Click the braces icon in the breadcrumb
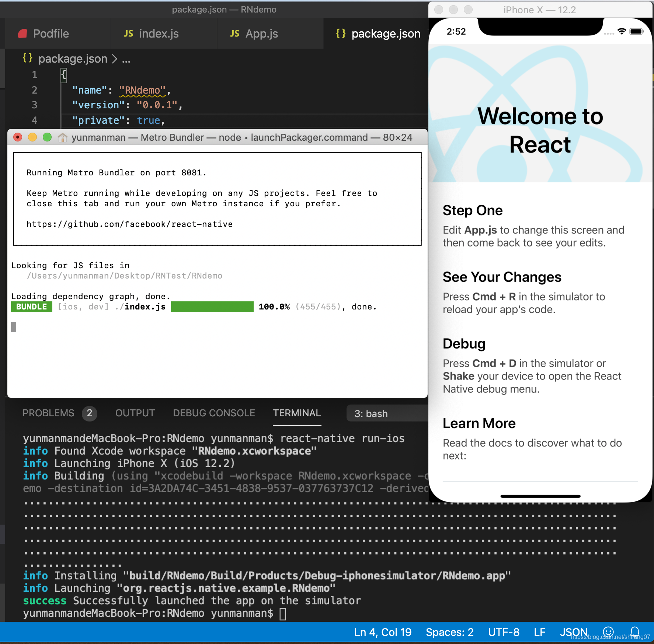The image size is (654, 644). point(28,58)
